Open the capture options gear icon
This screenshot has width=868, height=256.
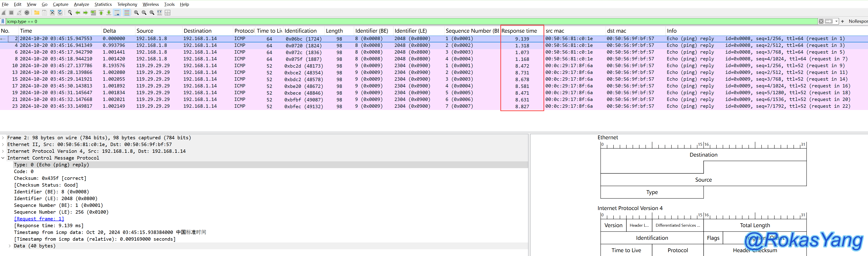pos(27,13)
